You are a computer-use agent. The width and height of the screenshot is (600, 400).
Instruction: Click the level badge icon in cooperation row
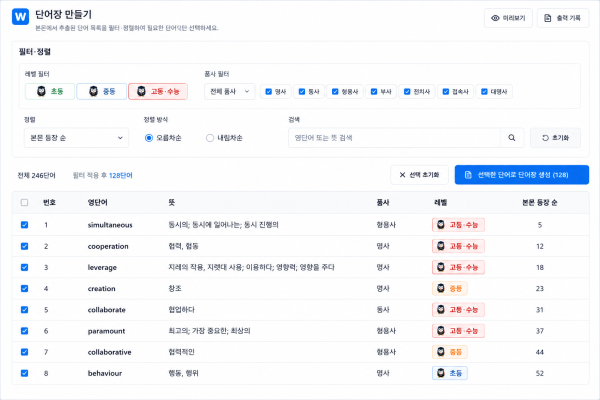click(441, 246)
